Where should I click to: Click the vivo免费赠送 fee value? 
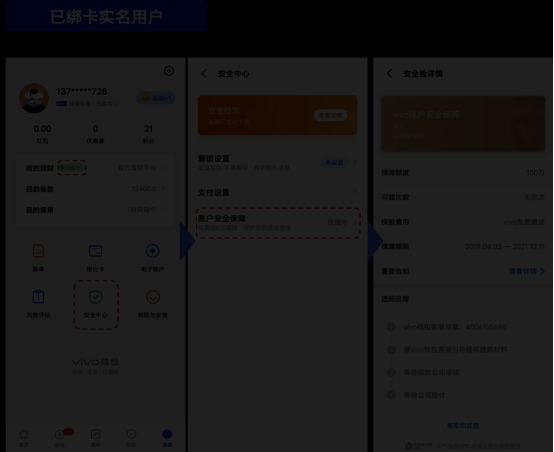point(524,222)
